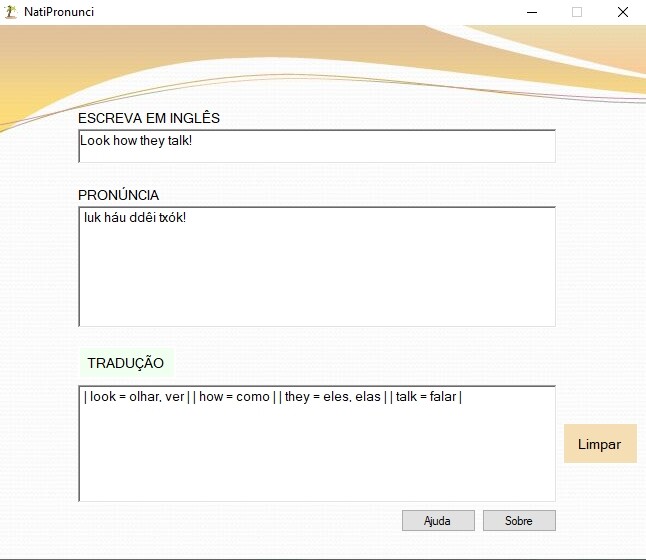This screenshot has height=560, width=646.
Task: Click the "luk háu ddêi txók!" pronunciation text
Action: pos(135,218)
